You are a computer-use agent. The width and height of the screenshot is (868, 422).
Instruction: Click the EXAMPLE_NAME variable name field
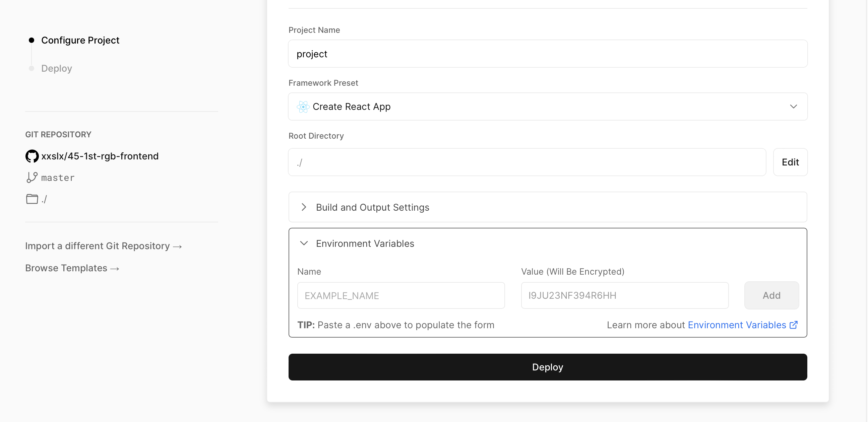[401, 296]
